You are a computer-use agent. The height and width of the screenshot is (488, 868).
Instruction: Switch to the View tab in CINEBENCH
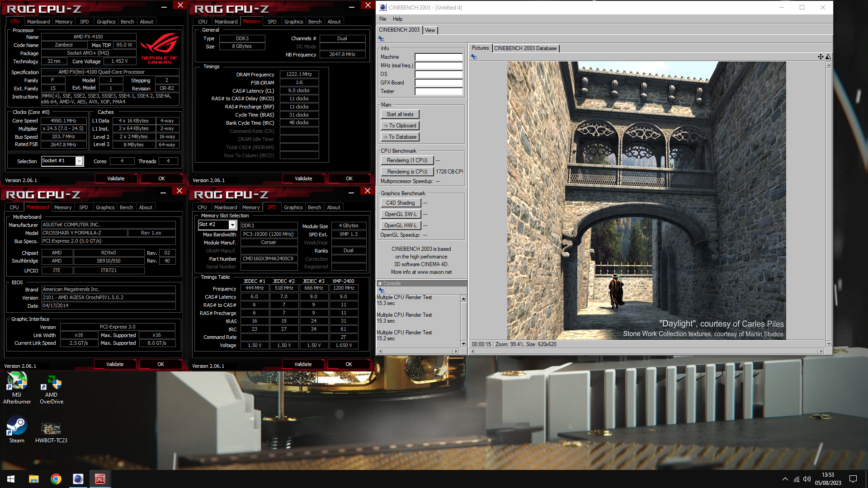(x=430, y=30)
